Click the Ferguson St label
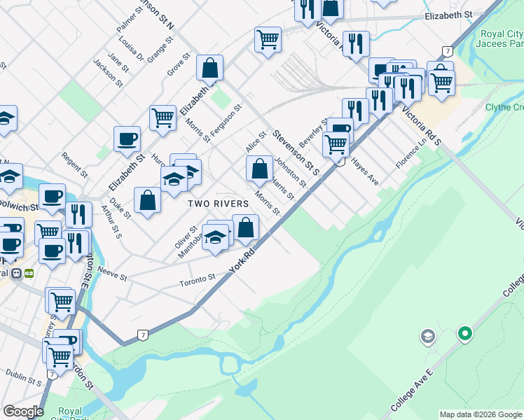 pos(226,120)
